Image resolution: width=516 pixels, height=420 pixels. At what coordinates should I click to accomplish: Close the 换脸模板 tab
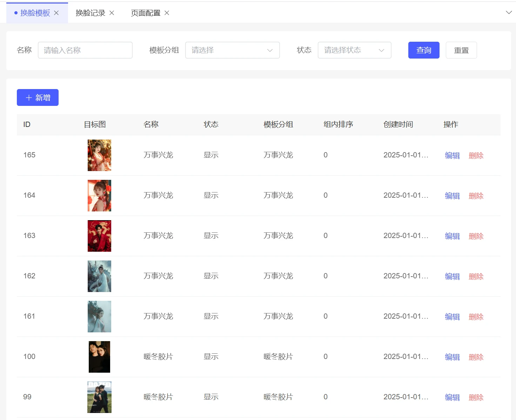point(56,13)
